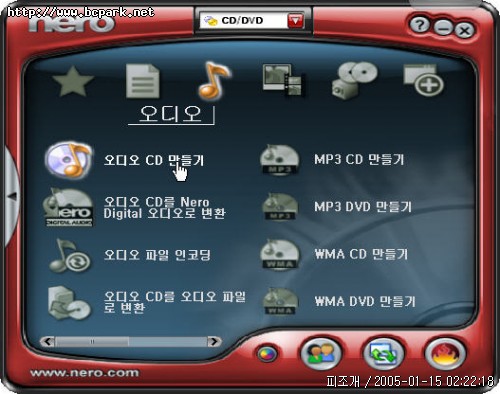This screenshot has width=500, height=394.
Task: Click the 오디오 CD 만들기 disc icon
Action: 68,160
